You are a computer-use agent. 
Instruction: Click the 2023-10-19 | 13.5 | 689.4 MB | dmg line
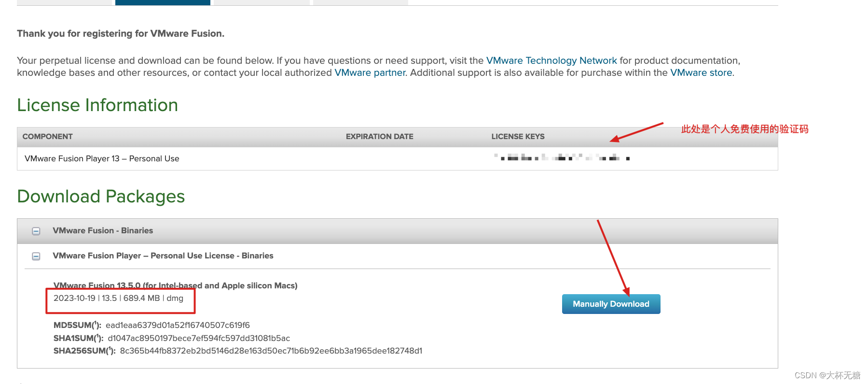[118, 298]
